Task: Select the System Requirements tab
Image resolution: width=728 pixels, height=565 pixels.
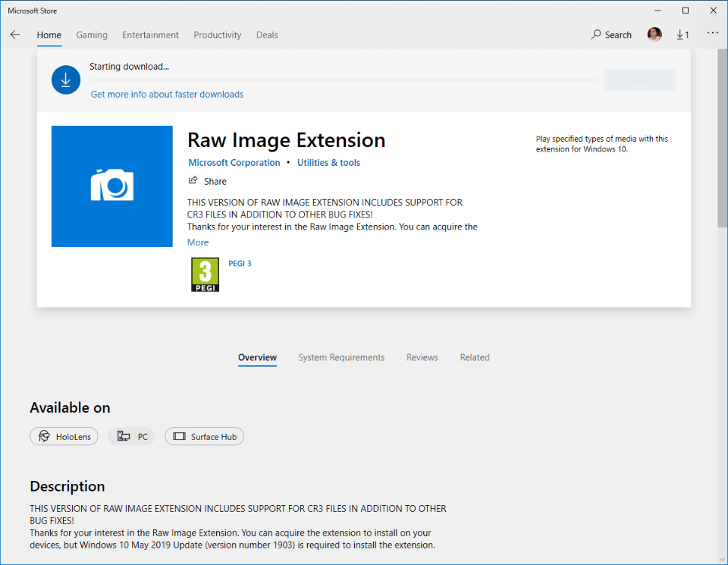Action: coord(341,357)
